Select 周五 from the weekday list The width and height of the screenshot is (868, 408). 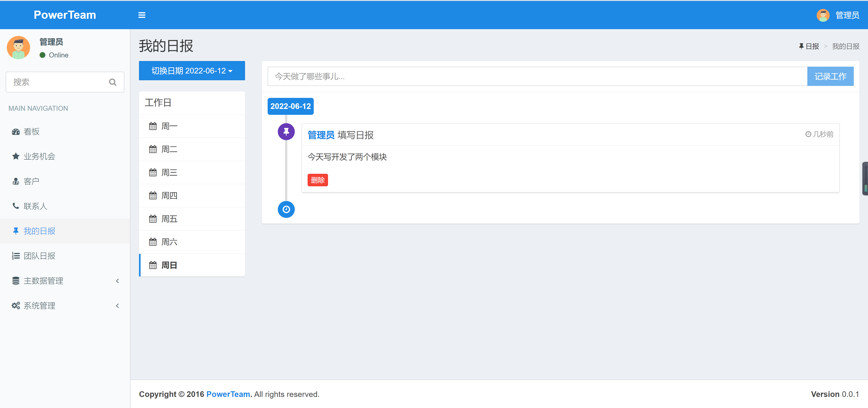tap(170, 218)
